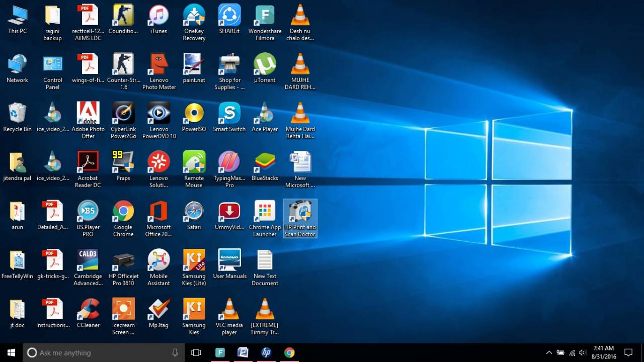Select the SHAREit shortcut

pos(229,20)
